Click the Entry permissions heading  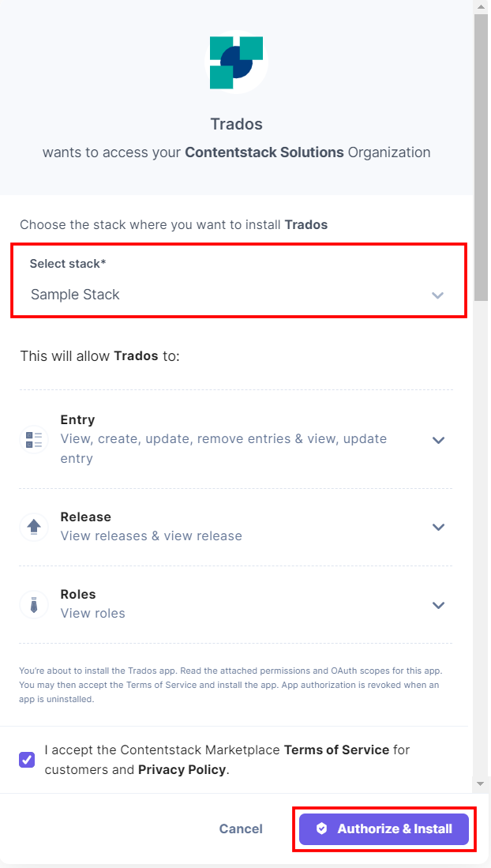(79, 419)
